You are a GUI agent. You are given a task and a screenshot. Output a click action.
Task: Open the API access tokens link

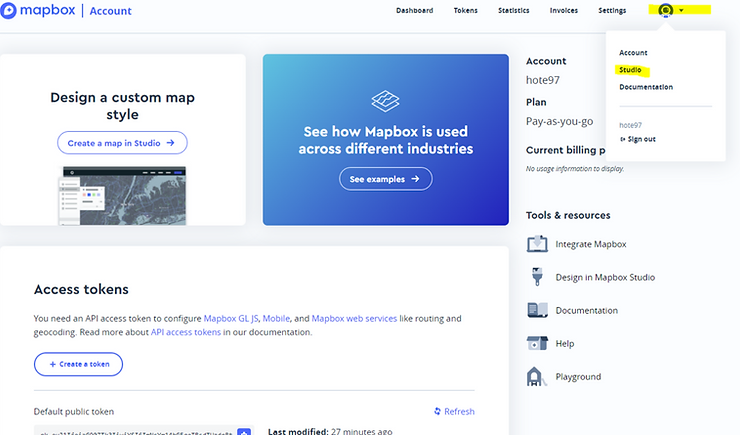[x=185, y=332]
